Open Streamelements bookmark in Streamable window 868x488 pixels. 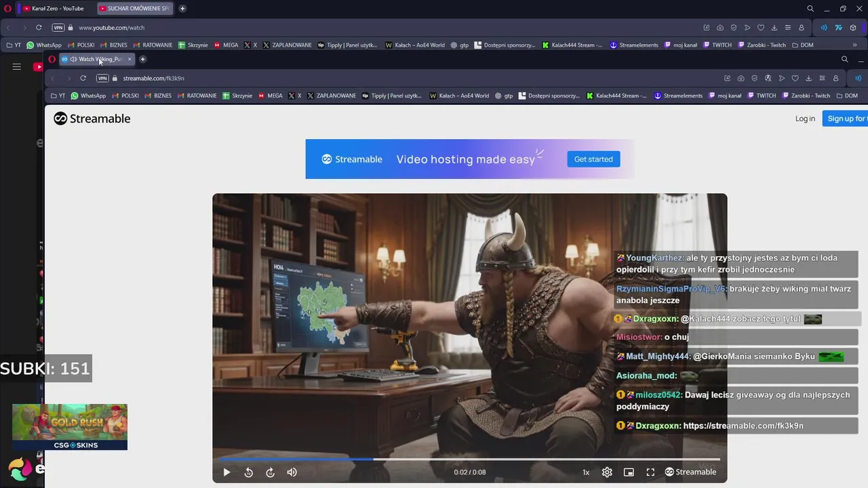(x=678, y=96)
